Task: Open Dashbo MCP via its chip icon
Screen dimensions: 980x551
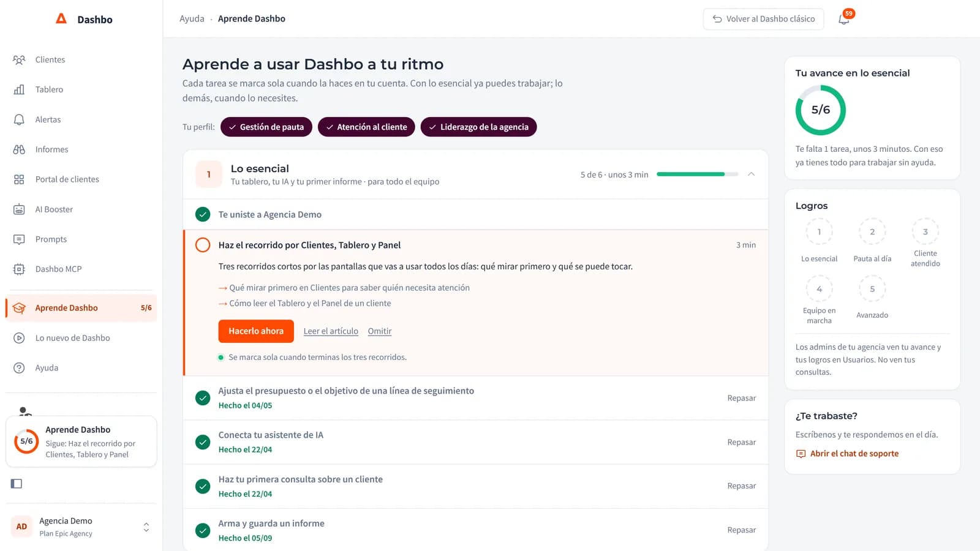Action: pos(19,269)
